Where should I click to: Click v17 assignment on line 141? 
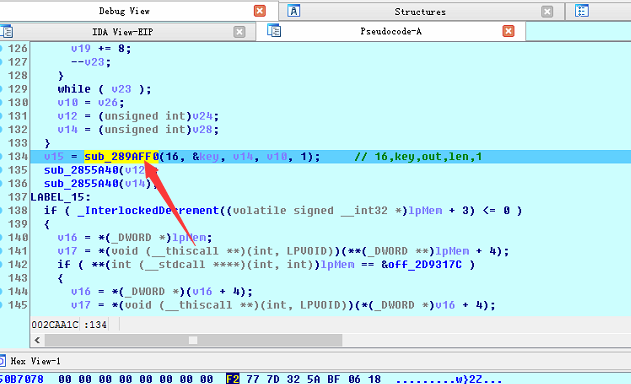pos(283,251)
